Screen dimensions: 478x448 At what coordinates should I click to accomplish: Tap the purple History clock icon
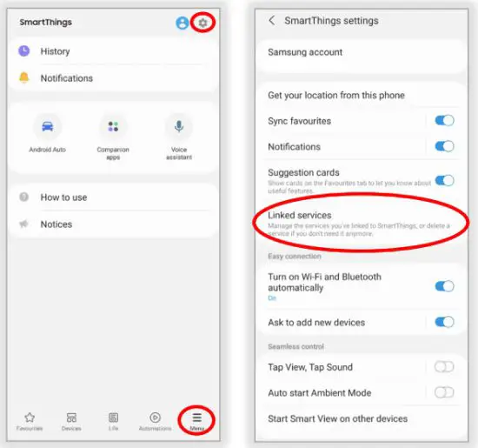(x=24, y=51)
